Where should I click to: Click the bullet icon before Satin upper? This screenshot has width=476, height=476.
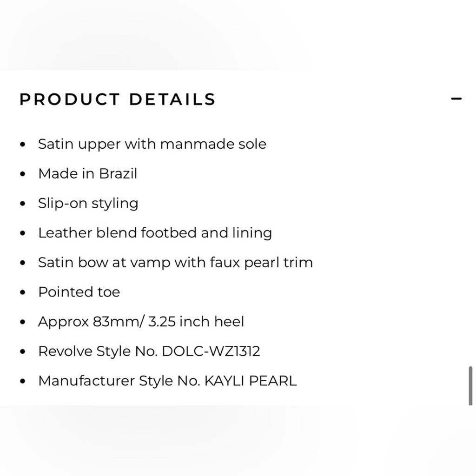(x=22, y=145)
